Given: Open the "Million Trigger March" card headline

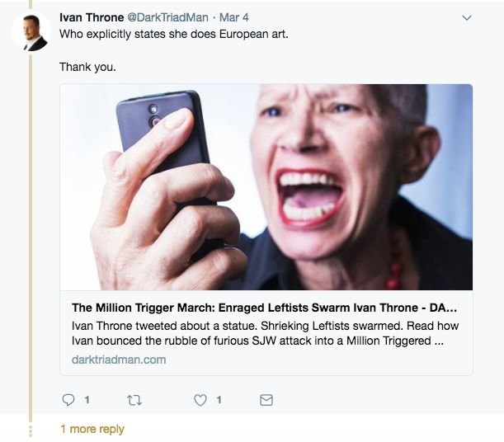Looking at the screenshot, I should 264,308.
